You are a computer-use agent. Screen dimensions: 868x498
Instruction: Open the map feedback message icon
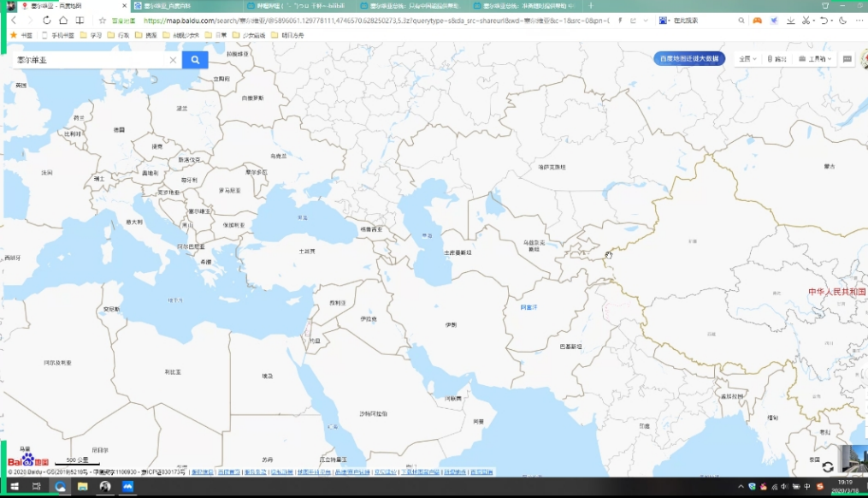click(x=847, y=59)
